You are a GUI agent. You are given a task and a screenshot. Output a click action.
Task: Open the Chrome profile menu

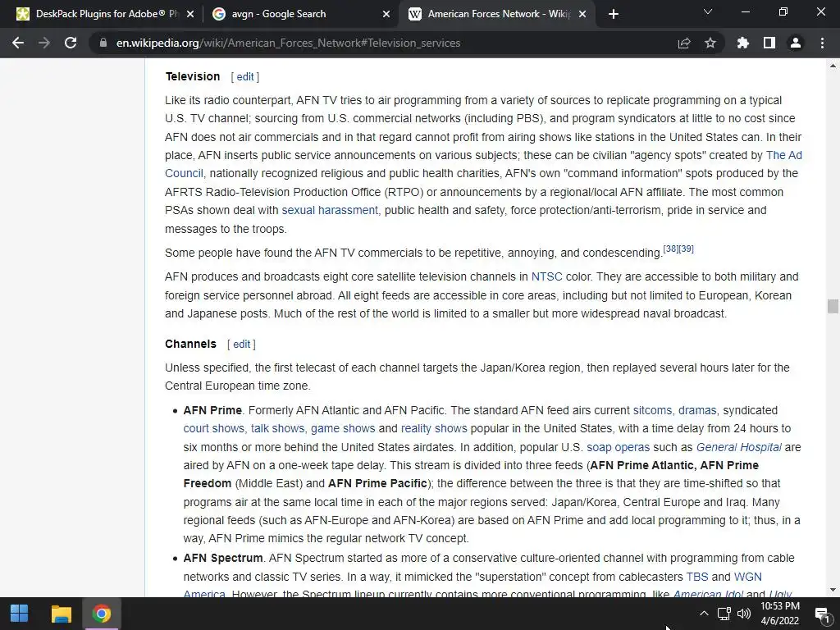pos(796,43)
